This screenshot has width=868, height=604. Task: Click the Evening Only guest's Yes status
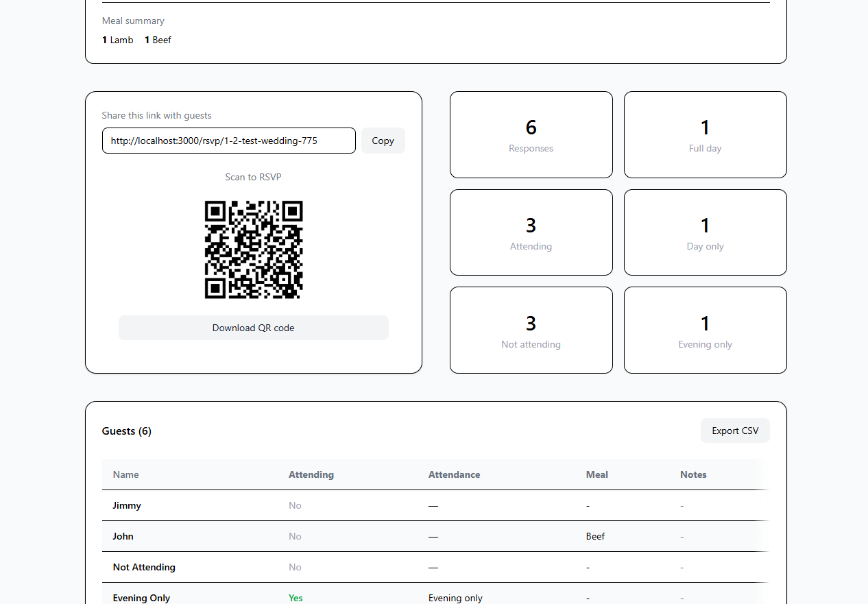click(296, 598)
